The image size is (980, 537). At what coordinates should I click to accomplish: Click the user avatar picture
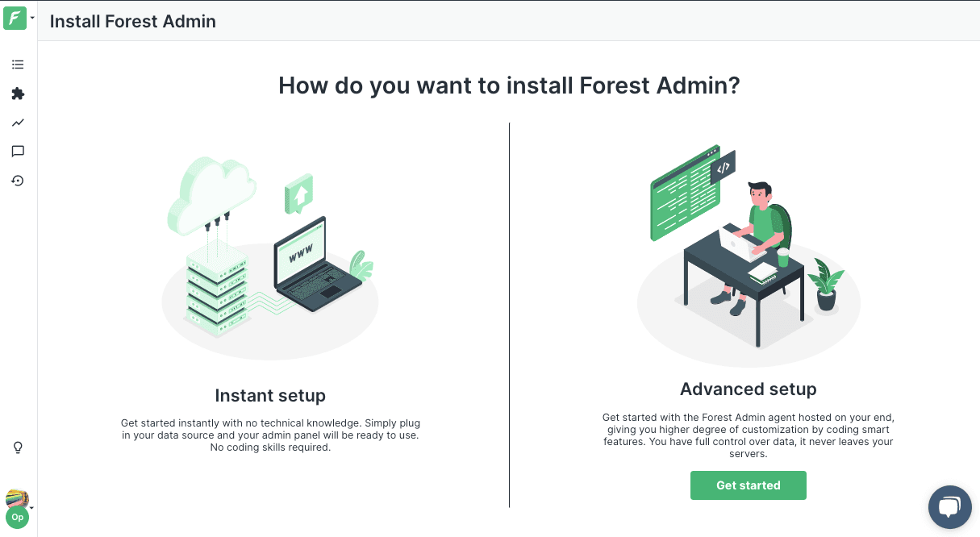coord(17,498)
